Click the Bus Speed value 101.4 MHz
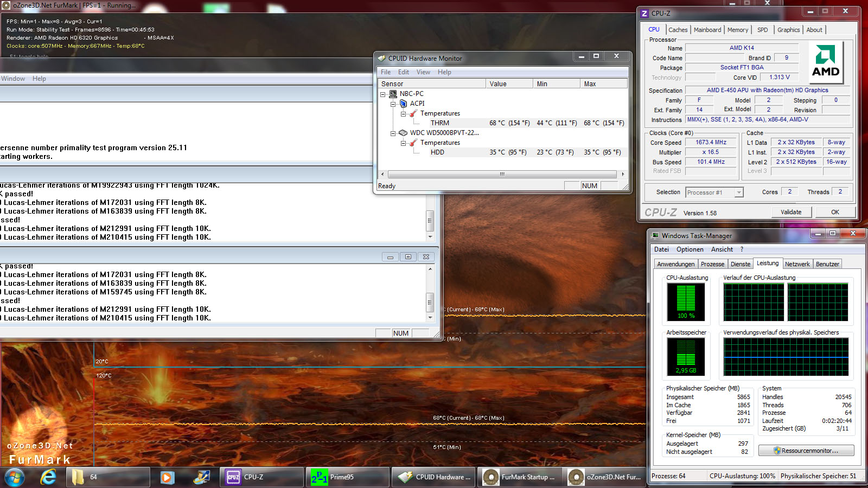868x488 pixels. (711, 162)
